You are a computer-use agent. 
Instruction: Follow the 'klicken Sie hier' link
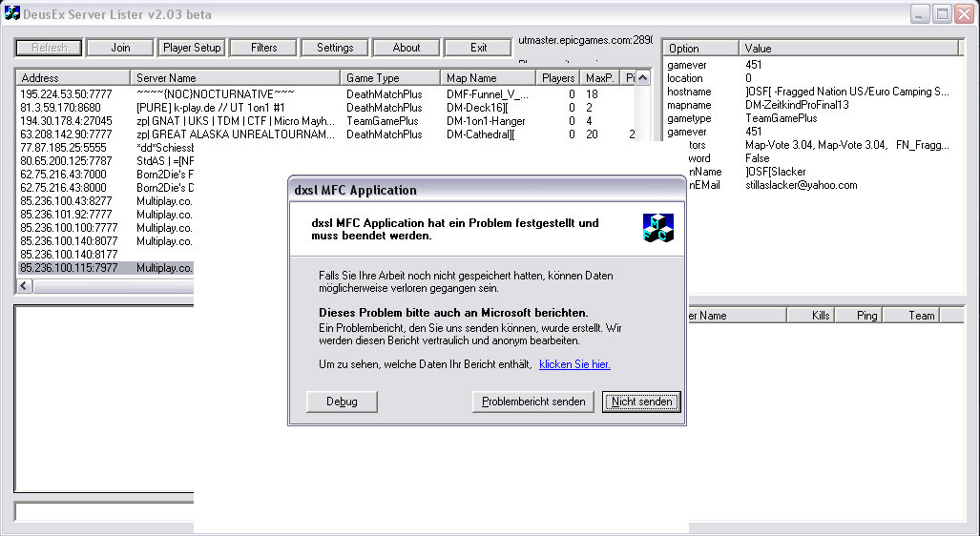[x=574, y=364]
